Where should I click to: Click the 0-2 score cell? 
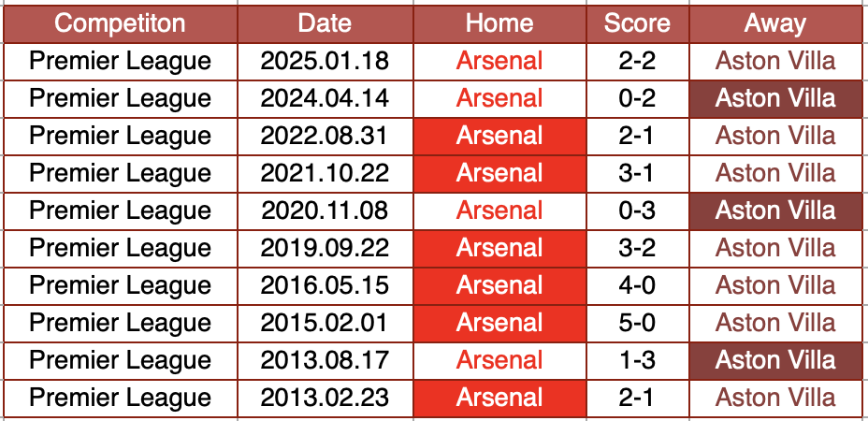637,99
